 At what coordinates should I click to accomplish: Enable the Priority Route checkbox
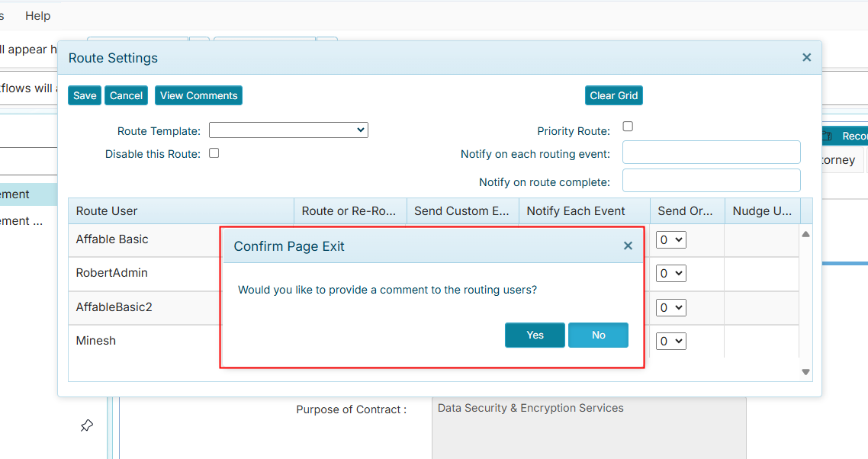628,127
